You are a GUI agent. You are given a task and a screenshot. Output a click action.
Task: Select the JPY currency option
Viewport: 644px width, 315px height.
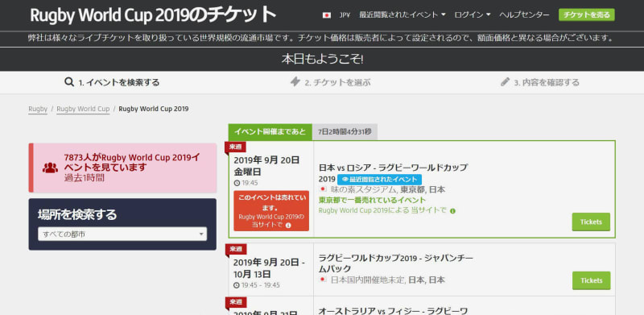coord(345,15)
